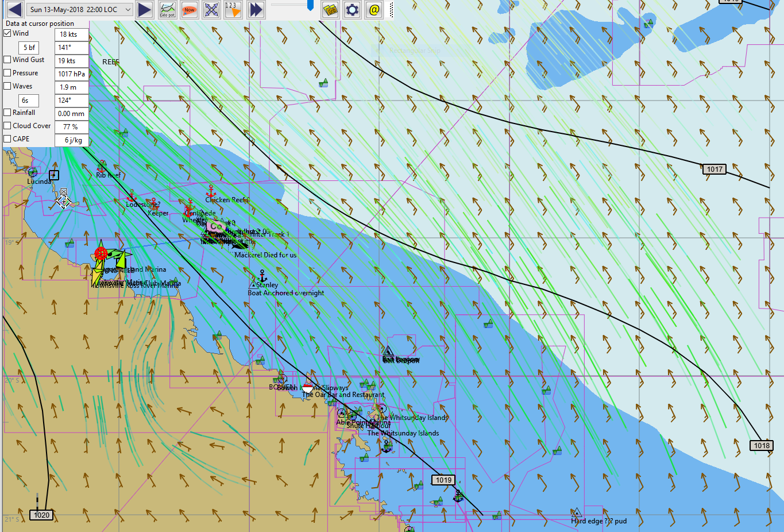Turn on the Waves checkbox
784x532 pixels.
click(x=7, y=86)
